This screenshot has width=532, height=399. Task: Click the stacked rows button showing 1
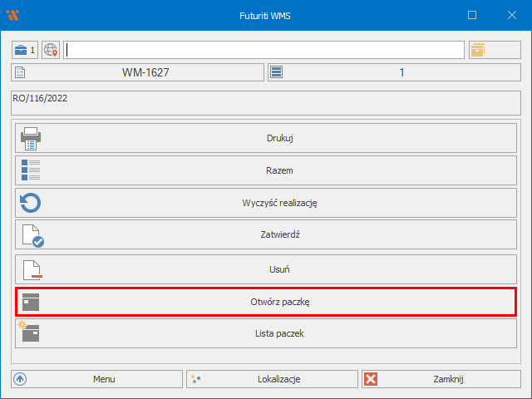[394, 72]
